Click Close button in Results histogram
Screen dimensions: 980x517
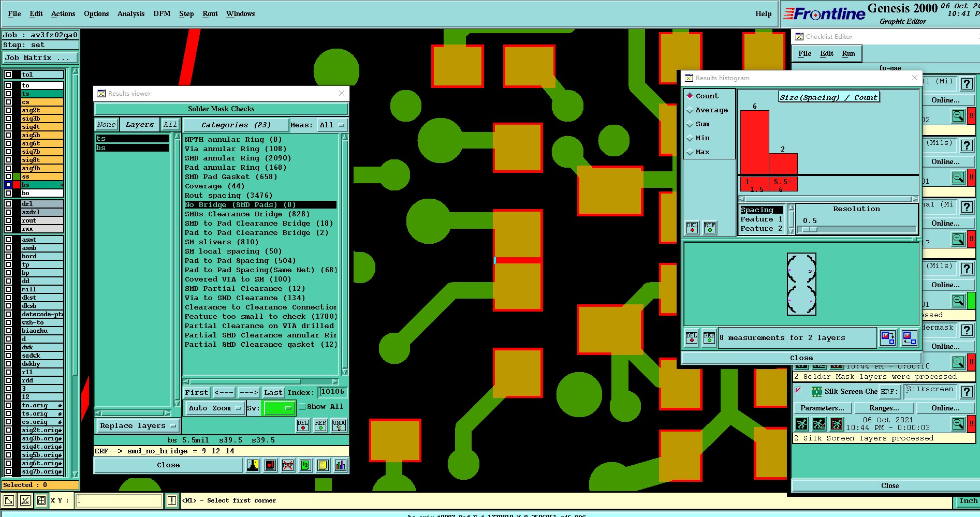tap(801, 358)
